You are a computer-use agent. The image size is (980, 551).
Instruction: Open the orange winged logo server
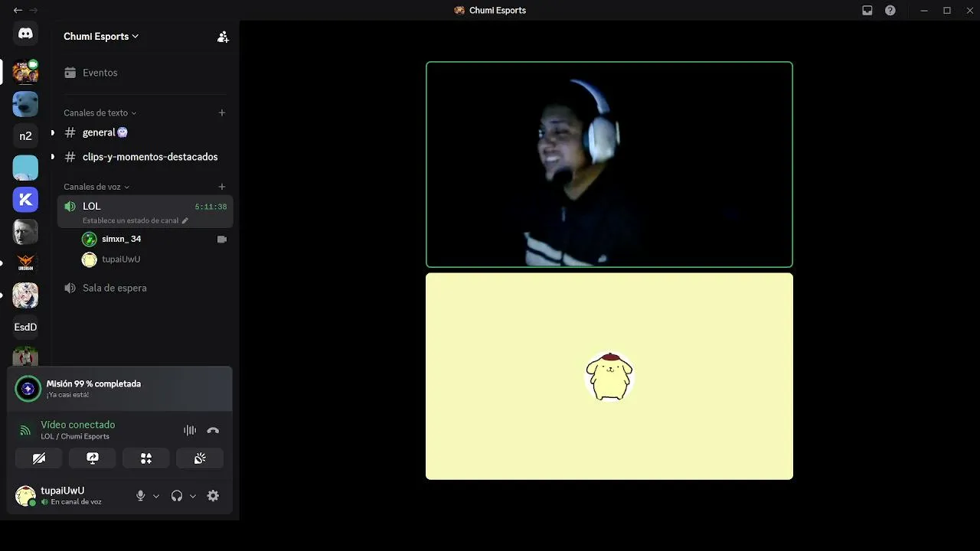click(x=25, y=263)
